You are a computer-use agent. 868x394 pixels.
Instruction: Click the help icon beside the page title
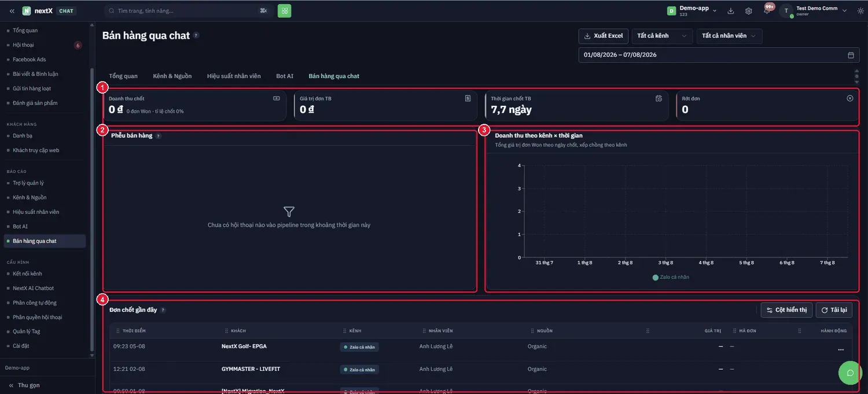point(196,35)
